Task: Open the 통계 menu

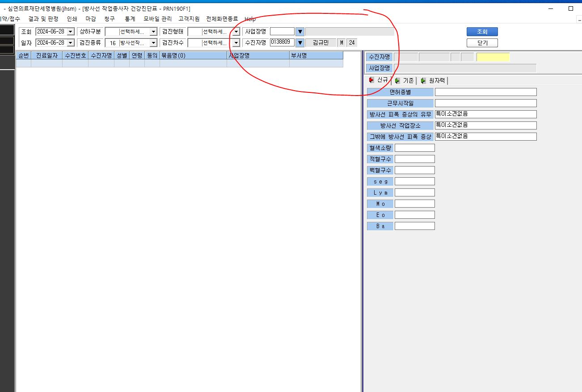Action: (x=130, y=19)
